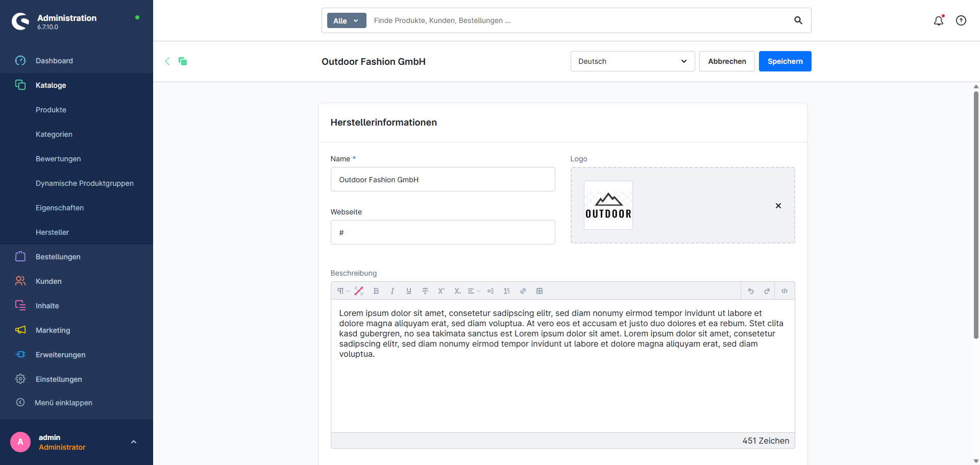The image size is (980, 465).
Task: Undo the last editor change
Action: 751,291
